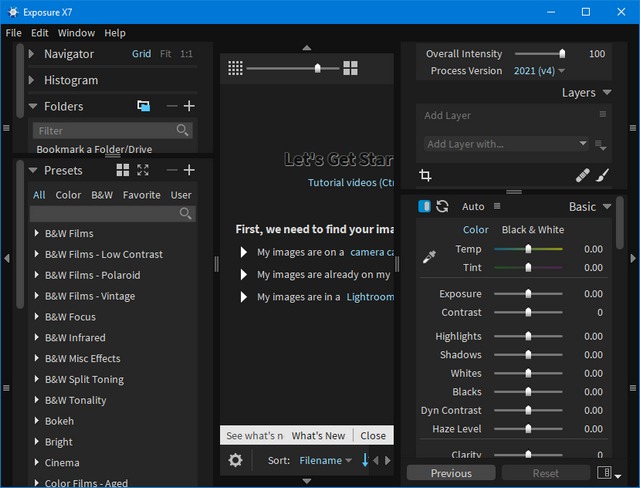Viewport: 640px width, 488px height.
Task: Open the Sort Filename dropdown
Action: pyautogui.click(x=325, y=460)
